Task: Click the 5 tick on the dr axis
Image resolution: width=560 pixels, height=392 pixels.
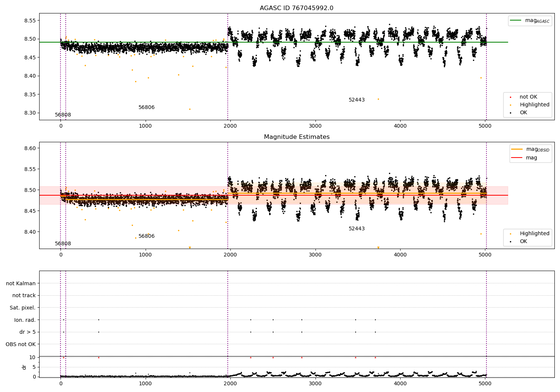Action: coord(34,367)
